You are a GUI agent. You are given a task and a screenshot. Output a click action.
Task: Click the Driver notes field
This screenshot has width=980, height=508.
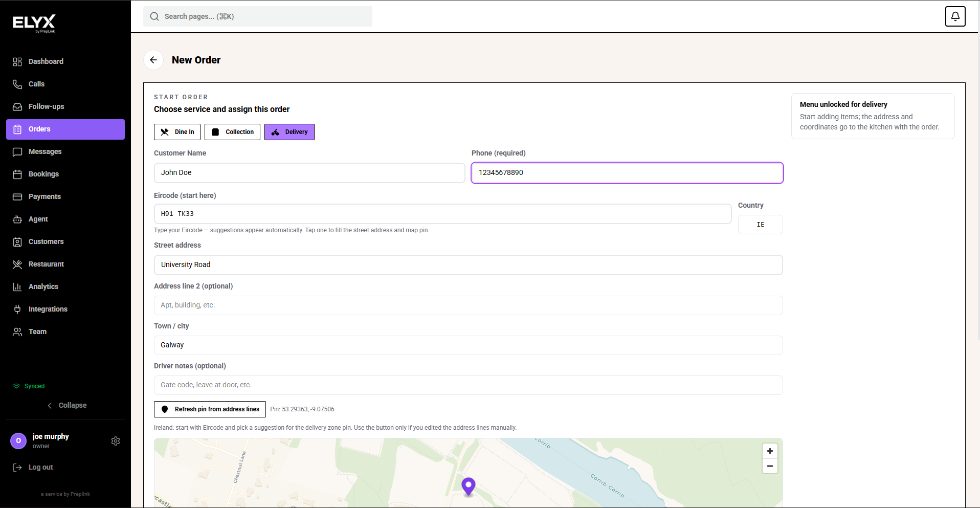click(x=469, y=385)
